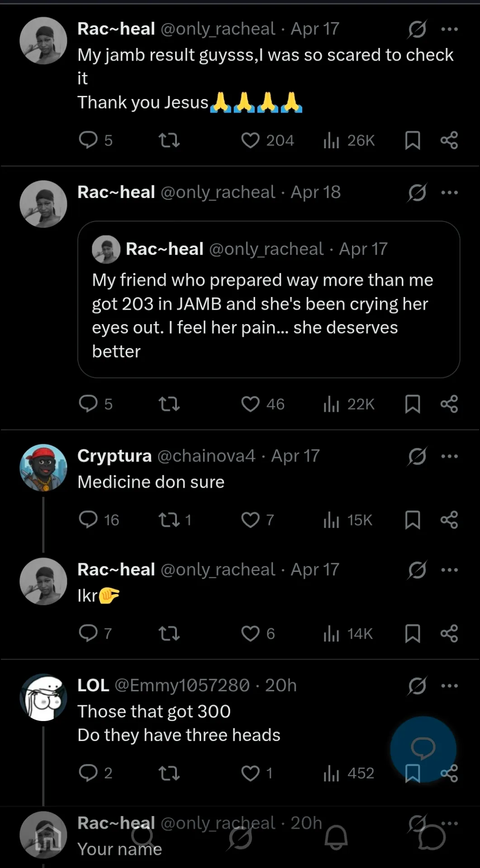
Task: Open more options on the Apr 18 tweet
Action: (449, 193)
